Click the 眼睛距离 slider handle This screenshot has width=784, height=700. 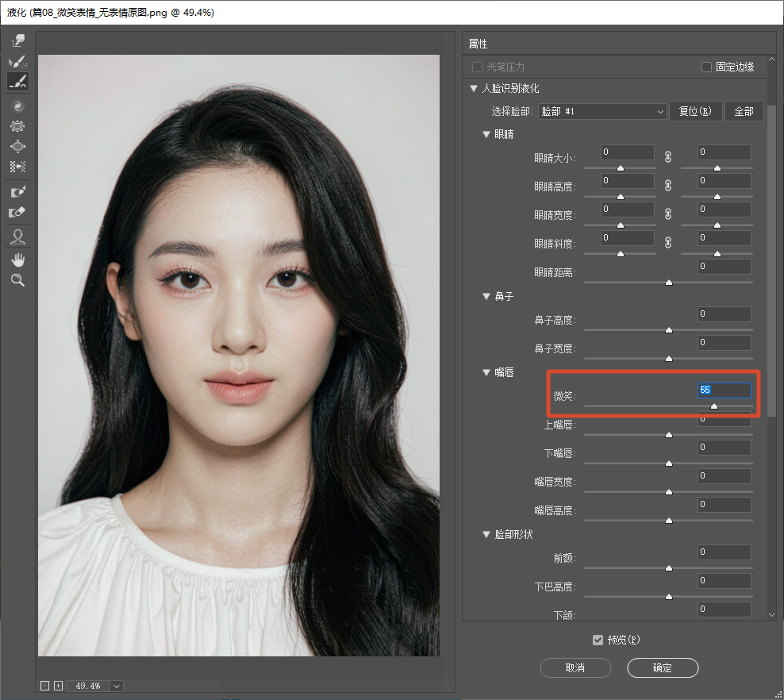pyautogui.click(x=669, y=283)
